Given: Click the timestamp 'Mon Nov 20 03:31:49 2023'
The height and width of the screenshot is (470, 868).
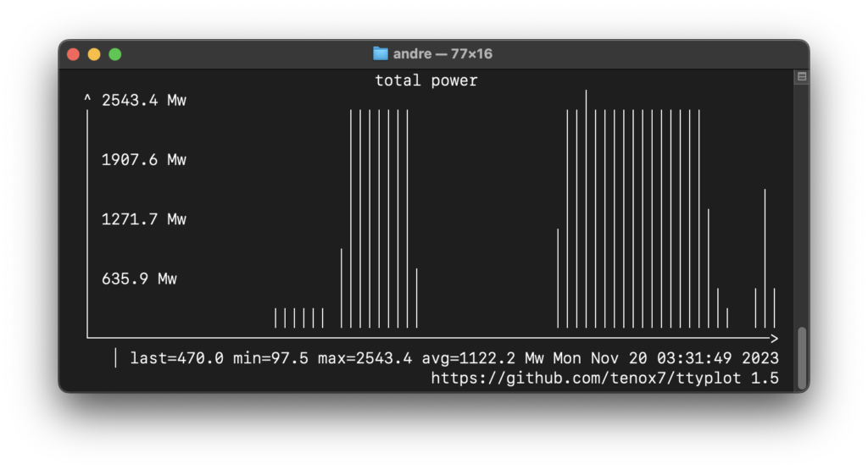Looking at the screenshot, I should (665, 358).
